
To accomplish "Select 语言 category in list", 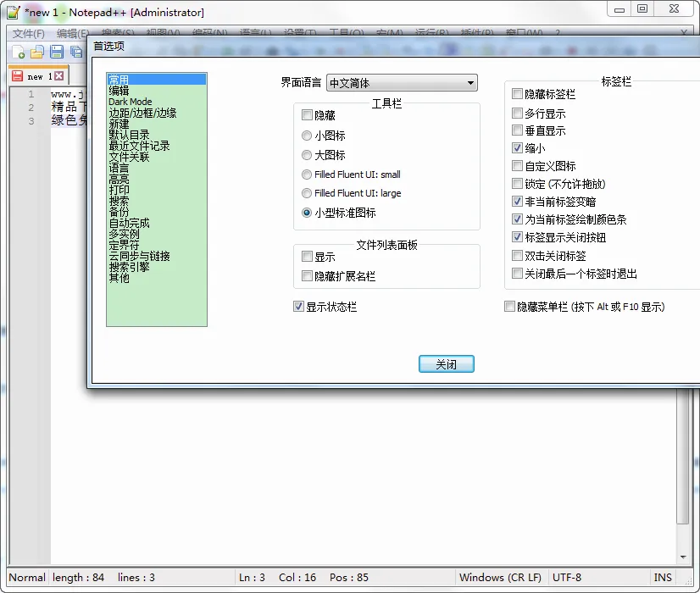I will [157, 168].
